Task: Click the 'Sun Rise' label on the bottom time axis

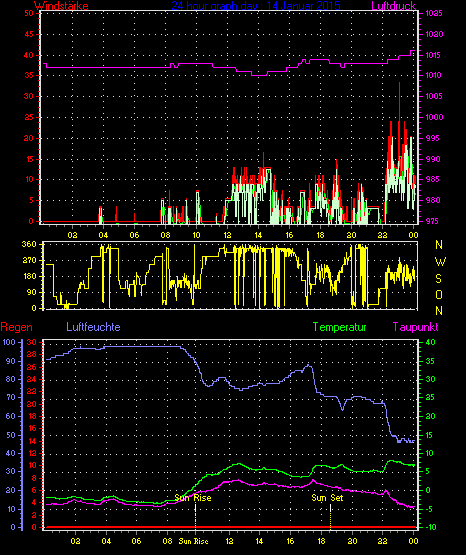Action: (193, 541)
